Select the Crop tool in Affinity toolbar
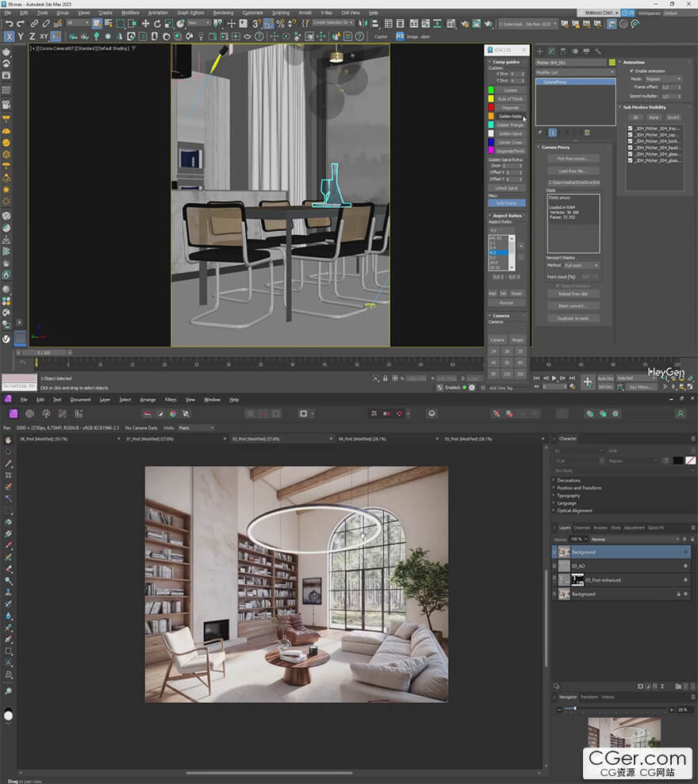The width and height of the screenshot is (698, 784). [9, 475]
